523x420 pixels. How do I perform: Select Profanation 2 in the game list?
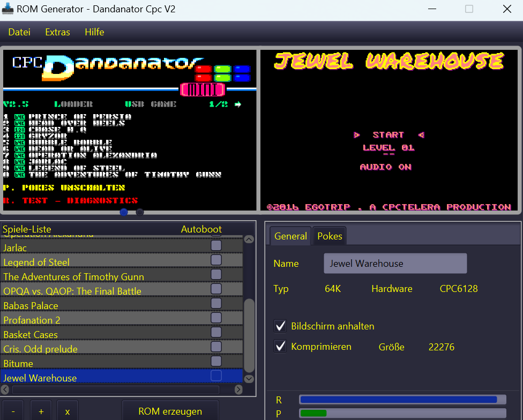32,320
